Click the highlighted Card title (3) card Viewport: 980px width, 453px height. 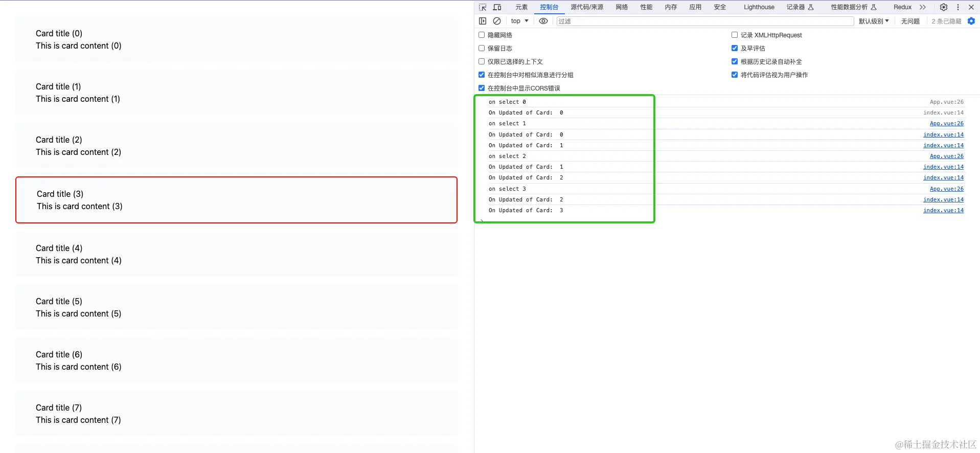pyautogui.click(x=236, y=200)
